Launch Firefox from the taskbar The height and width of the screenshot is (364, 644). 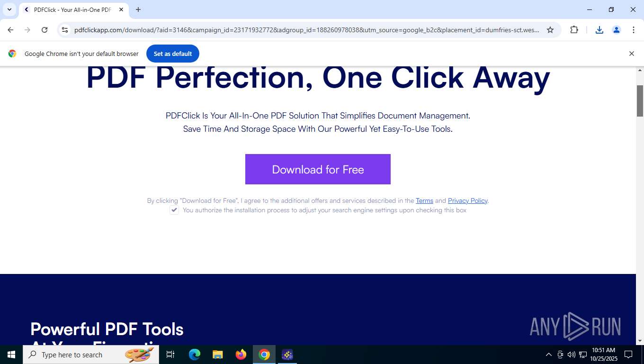(x=241, y=355)
